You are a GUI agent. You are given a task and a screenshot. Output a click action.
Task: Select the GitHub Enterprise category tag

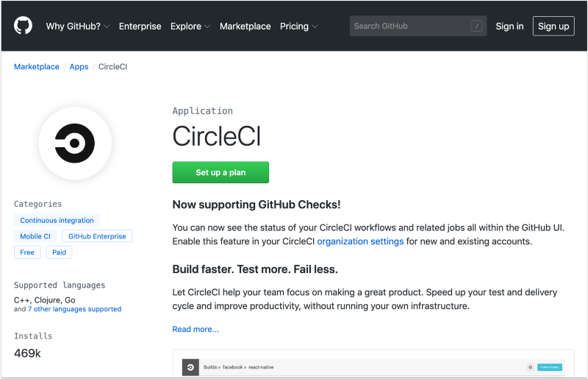[x=97, y=236]
